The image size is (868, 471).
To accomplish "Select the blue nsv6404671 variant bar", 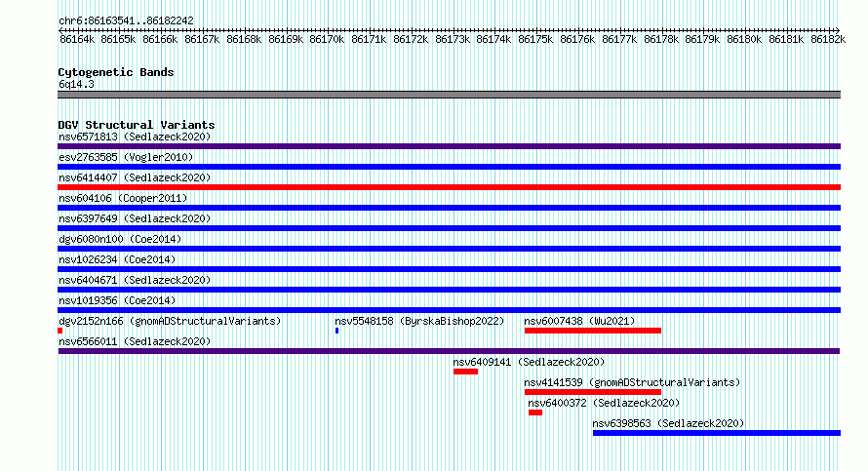I will click(449, 290).
